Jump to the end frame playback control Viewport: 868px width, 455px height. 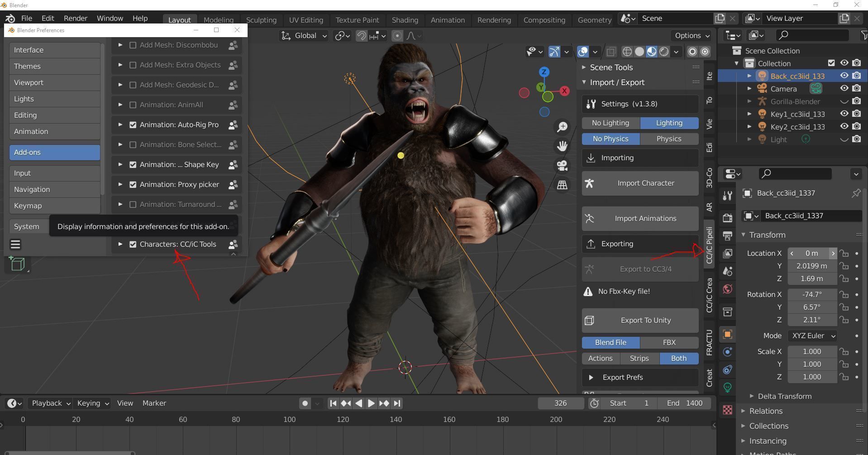pos(397,403)
